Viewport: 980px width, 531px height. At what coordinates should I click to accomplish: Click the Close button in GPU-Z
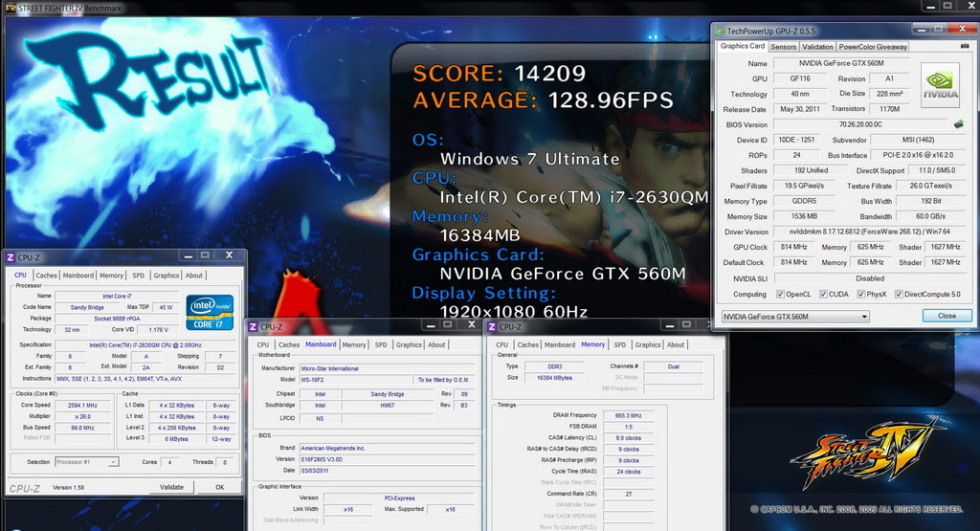947,316
